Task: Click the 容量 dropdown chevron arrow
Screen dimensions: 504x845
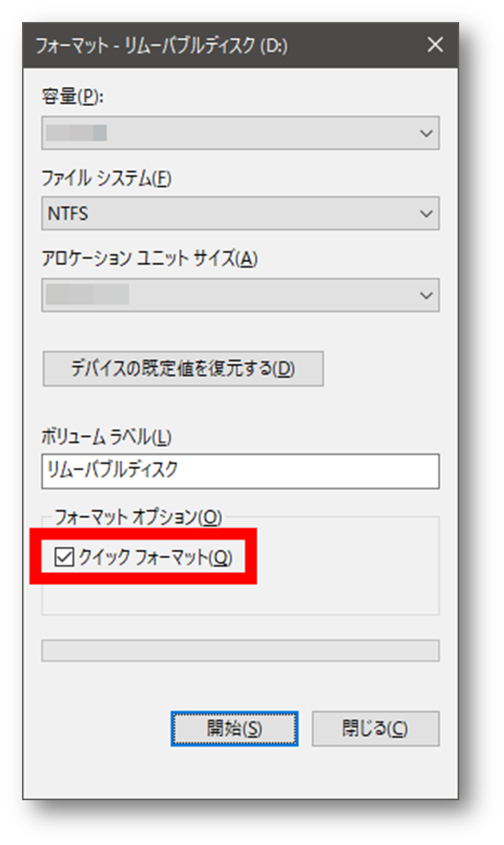Action: tap(426, 133)
